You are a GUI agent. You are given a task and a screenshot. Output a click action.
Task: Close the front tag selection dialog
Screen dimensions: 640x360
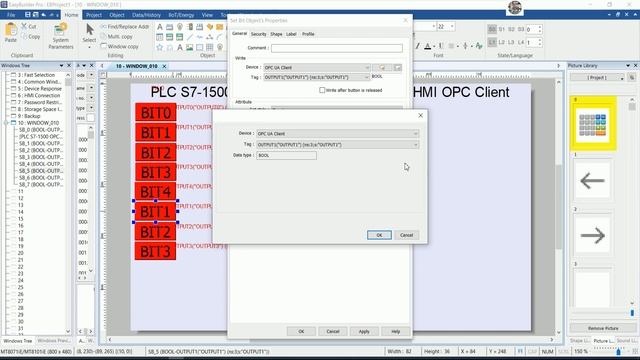420,116
